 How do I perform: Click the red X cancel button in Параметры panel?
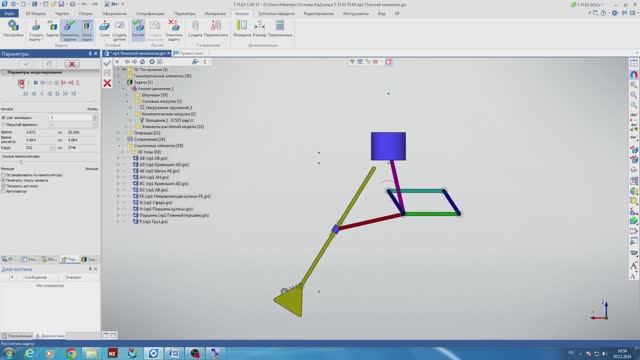coord(72,64)
